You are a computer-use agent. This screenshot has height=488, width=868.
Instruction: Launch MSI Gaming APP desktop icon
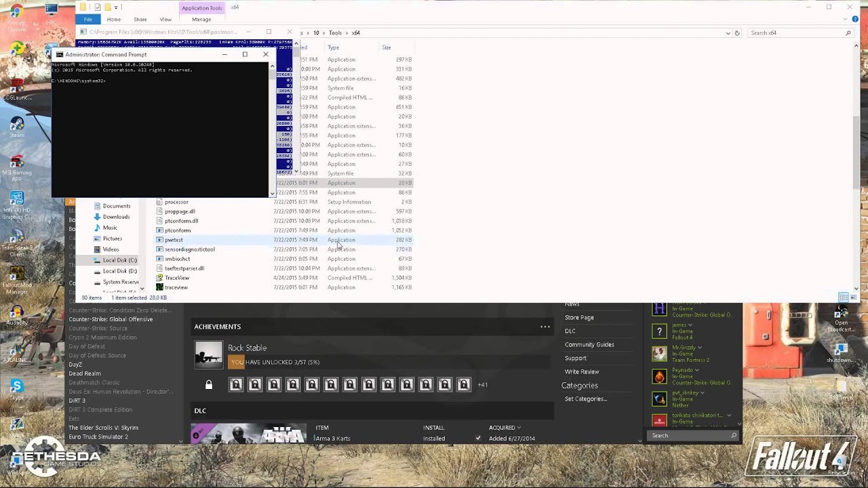(x=17, y=167)
